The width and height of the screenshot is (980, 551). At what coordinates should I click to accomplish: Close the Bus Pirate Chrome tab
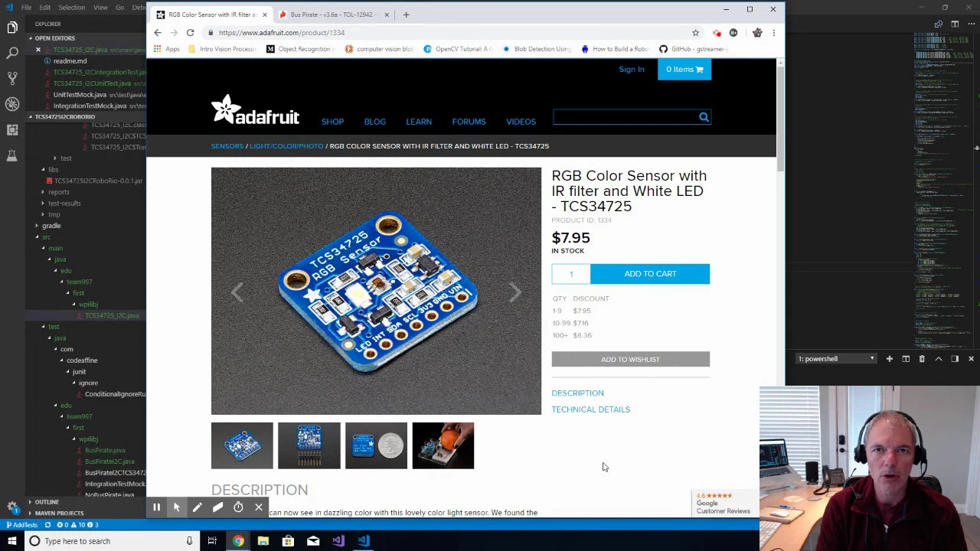click(387, 15)
